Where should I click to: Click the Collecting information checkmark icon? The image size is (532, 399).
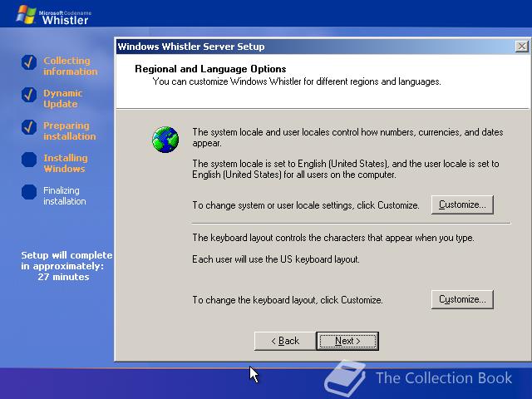point(29,62)
